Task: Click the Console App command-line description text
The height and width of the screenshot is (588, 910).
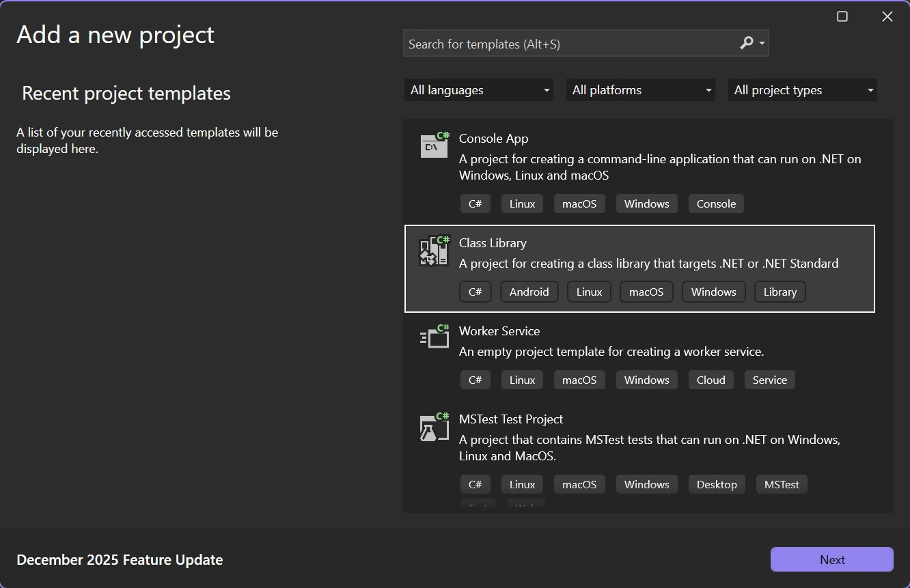Action: point(660,167)
